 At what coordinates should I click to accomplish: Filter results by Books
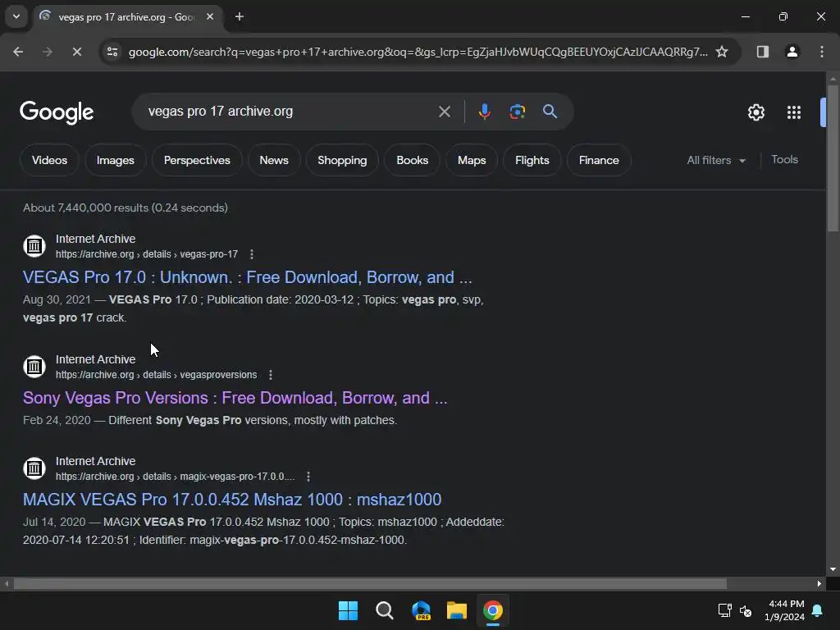tap(412, 160)
